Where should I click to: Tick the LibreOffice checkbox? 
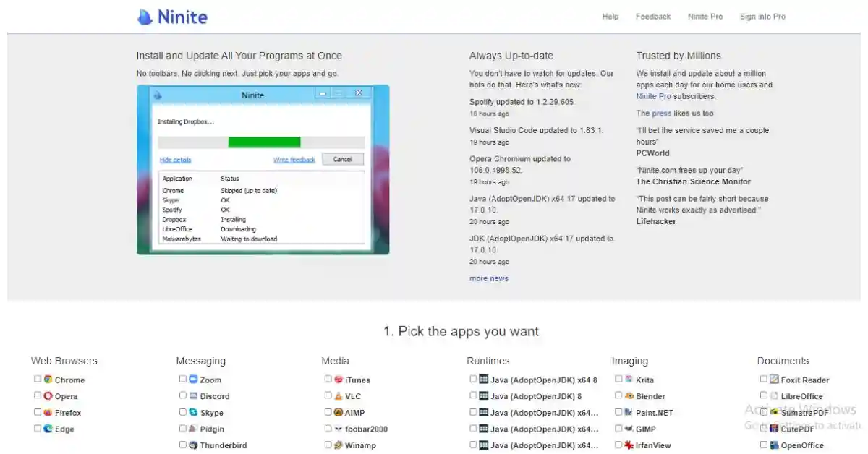click(764, 395)
